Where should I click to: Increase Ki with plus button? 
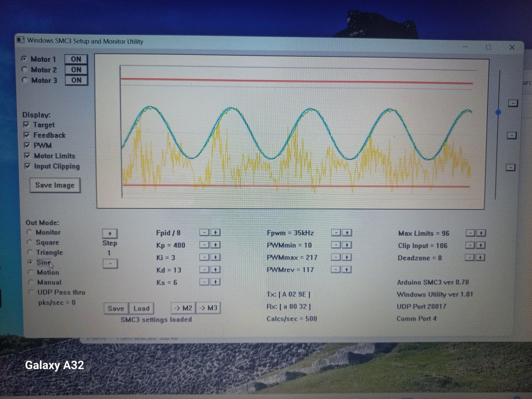coord(215,257)
